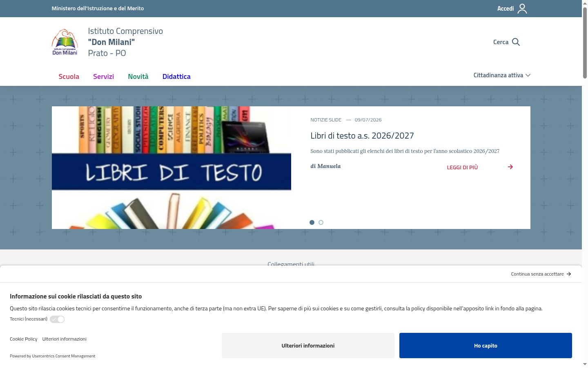588x368 pixels.
Task: Open Ministero dell'Istruzione e del Merito link
Action: [98, 8]
